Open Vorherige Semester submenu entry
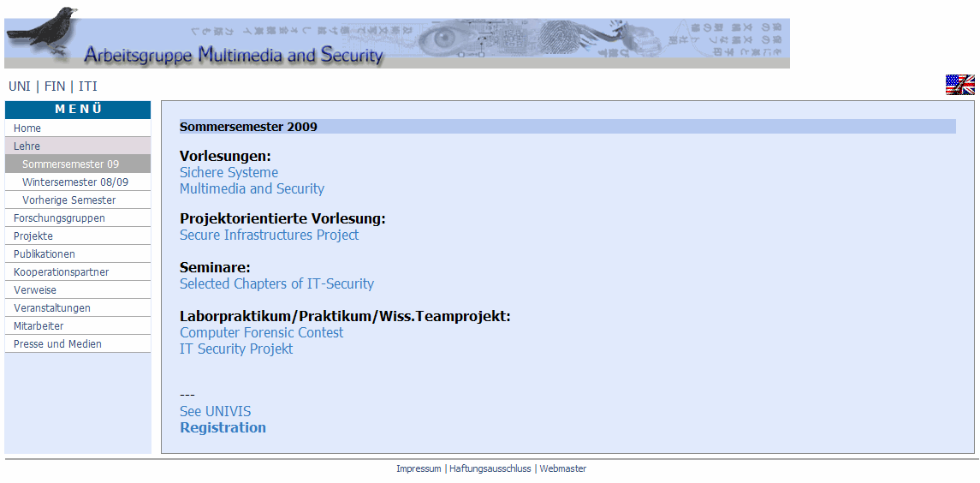The width and height of the screenshot is (980, 483). pos(78,200)
